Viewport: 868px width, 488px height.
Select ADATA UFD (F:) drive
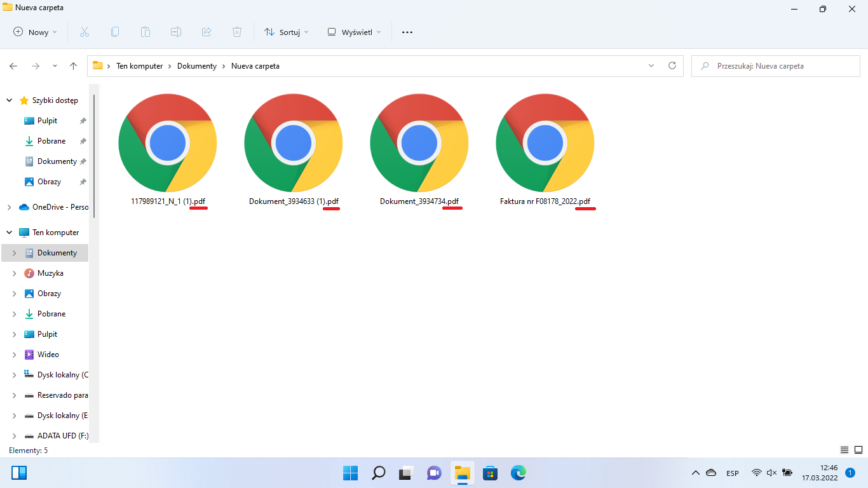pyautogui.click(x=56, y=436)
